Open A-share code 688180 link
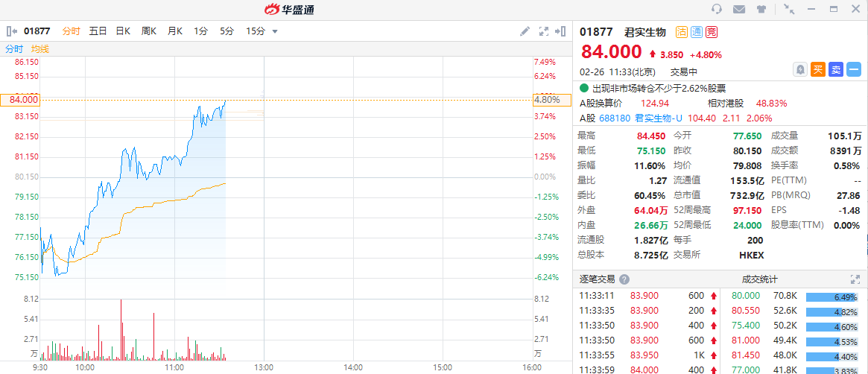Screen dimensions: 868x374 615,118
